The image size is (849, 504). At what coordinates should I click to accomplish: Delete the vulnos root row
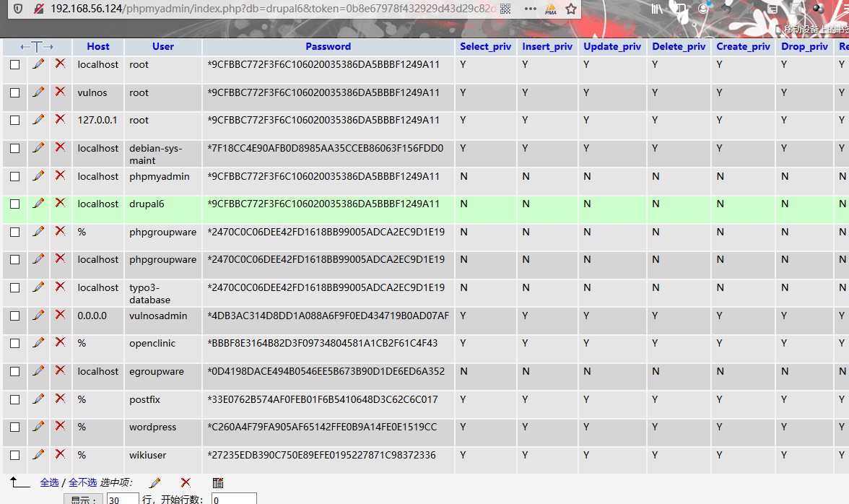[x=60, y=92]
